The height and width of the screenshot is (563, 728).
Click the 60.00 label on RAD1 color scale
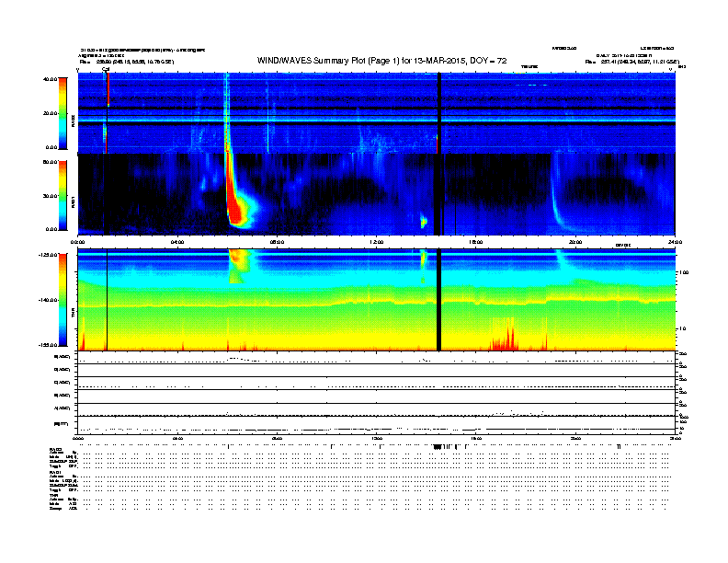[50, 162]
